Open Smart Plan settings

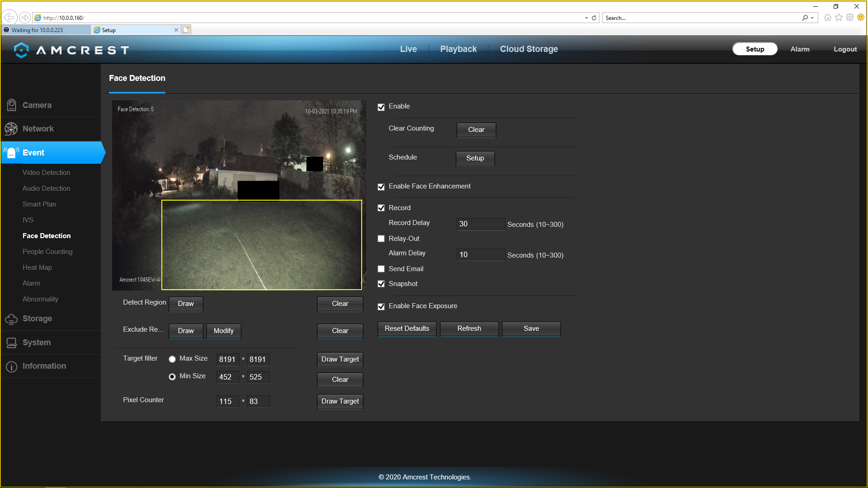coord(39,204)
